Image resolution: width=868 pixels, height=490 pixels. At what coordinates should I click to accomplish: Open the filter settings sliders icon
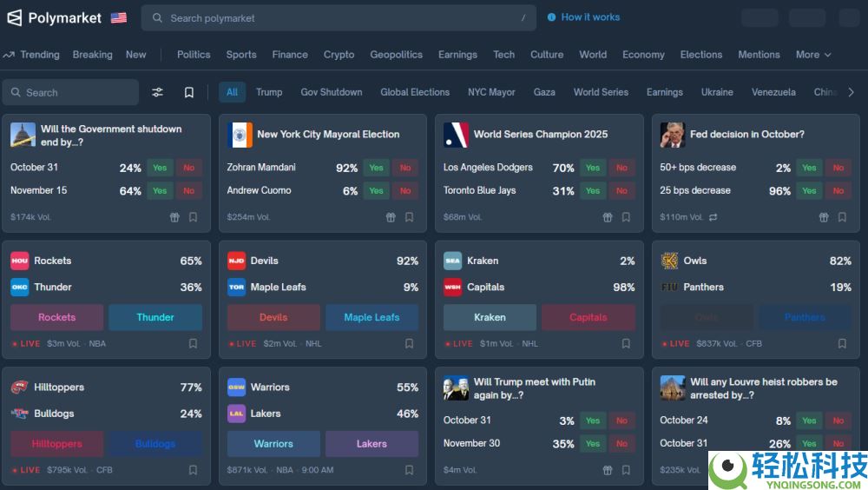click(x=157, y=92)
